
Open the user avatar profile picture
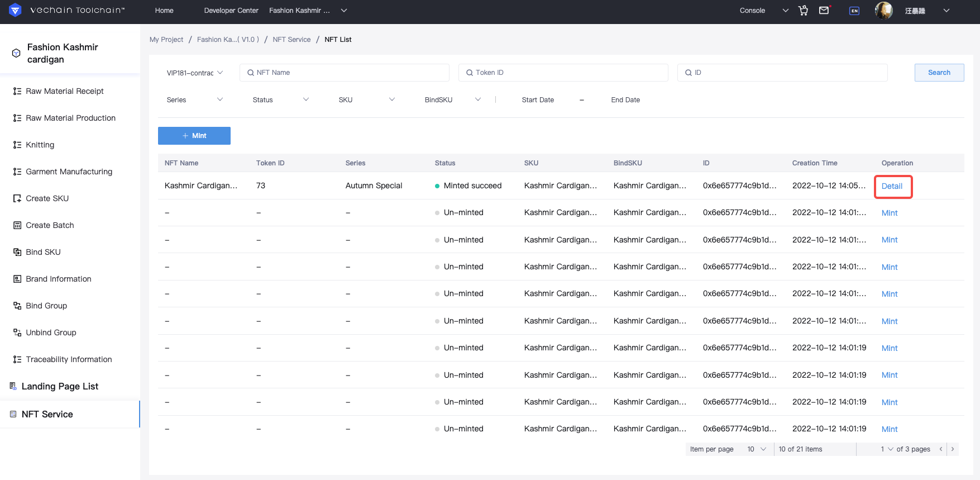884,10
